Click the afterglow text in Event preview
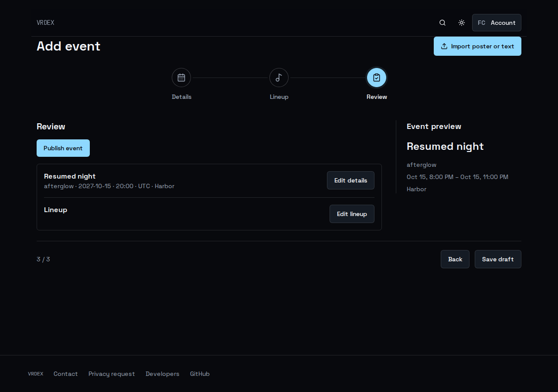558x392 pixels. click(422, 165)
